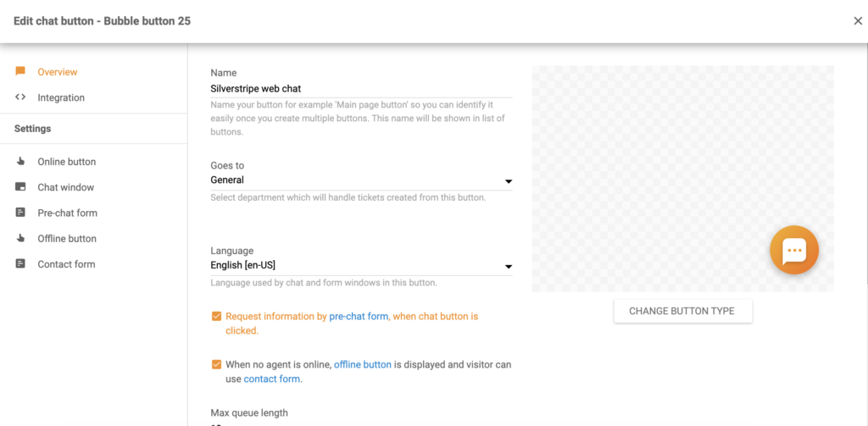This screenshot has width=868, height=426.
Task: Click the Contact form document icon
Action: tap(20, 264)
